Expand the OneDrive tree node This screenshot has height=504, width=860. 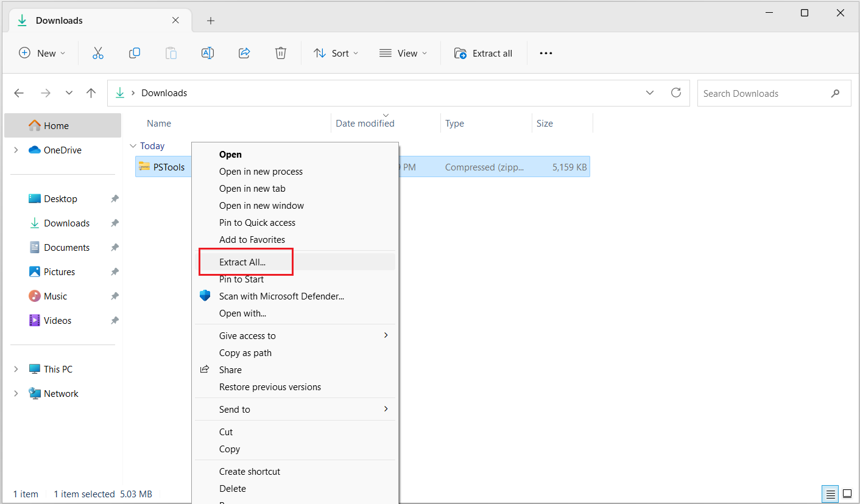tap(16, 150)
